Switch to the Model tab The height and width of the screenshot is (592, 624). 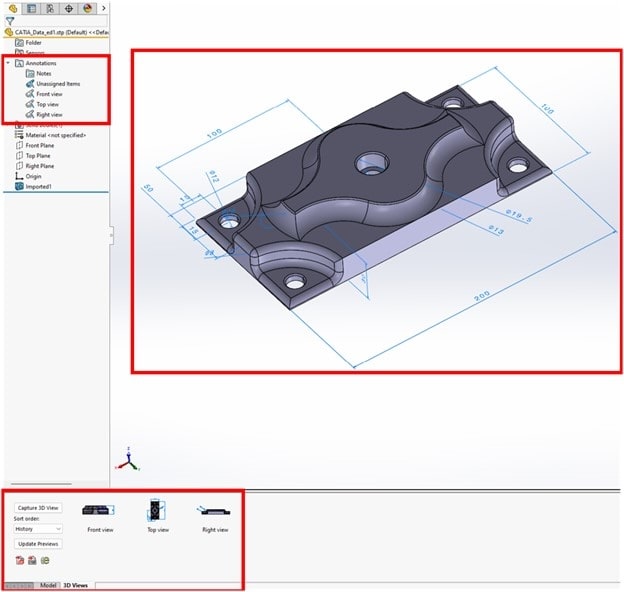coord(48,585)
